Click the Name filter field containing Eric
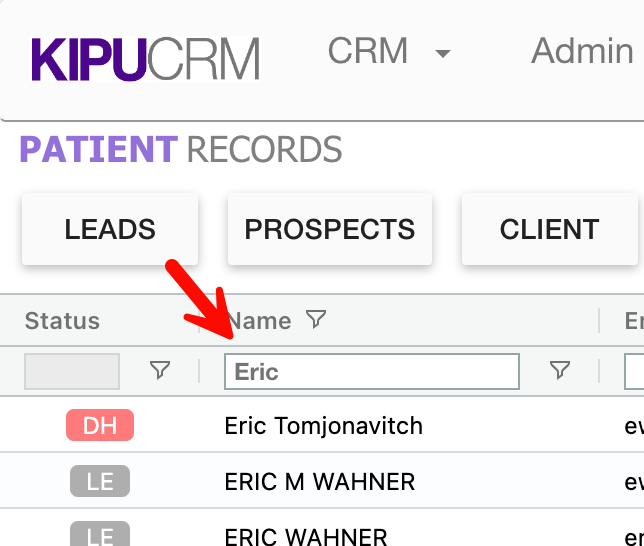 (372, 371)
